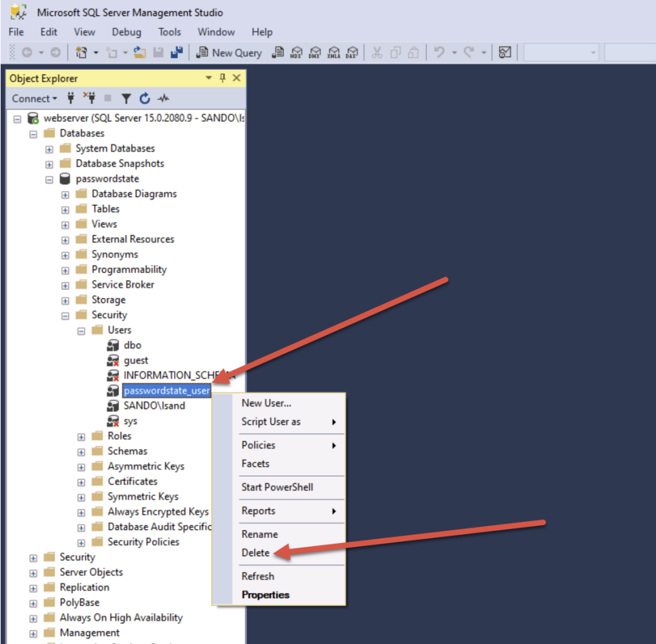The width and height of the screenshot is (656, 644).
Task: Click the Undo arrow icon
Action: point(439,52)
